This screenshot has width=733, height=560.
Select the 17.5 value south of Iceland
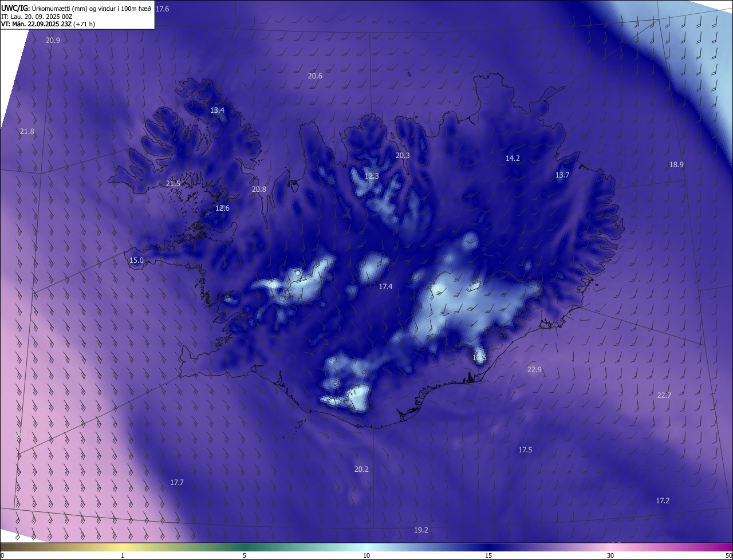(525, 449)
